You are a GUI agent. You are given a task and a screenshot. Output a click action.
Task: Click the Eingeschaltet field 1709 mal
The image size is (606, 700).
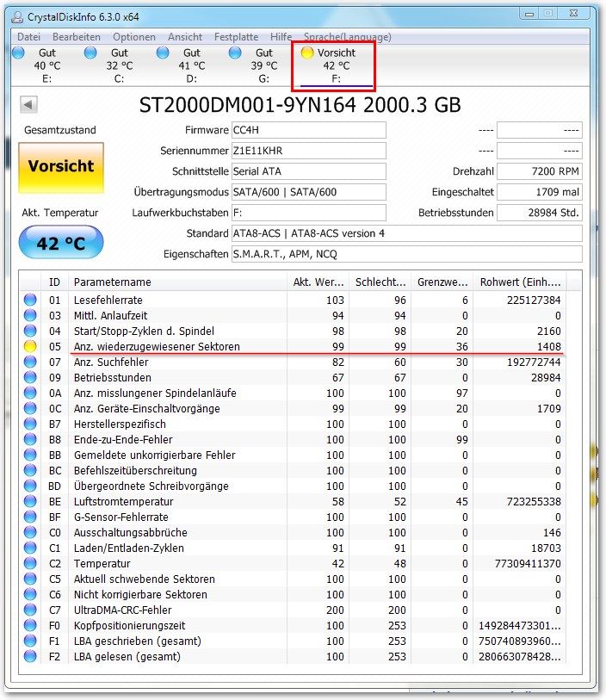point(540,192)
